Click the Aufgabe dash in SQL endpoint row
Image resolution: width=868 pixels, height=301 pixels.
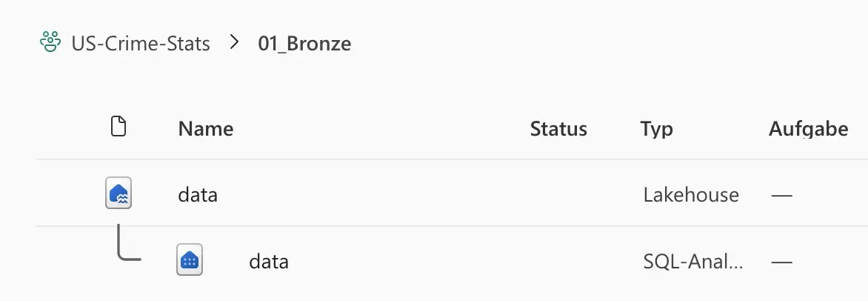[x=781, y=262]
